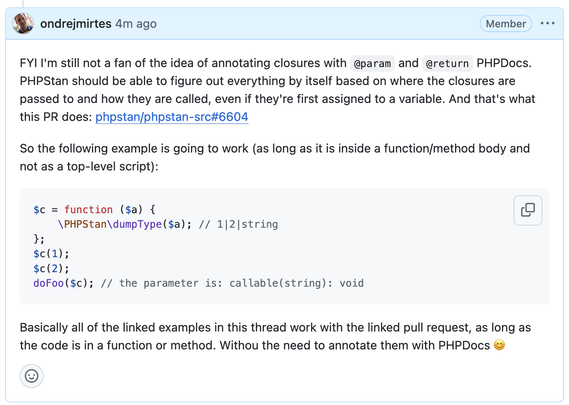Click the Member badge

click(x=505, y=24)
